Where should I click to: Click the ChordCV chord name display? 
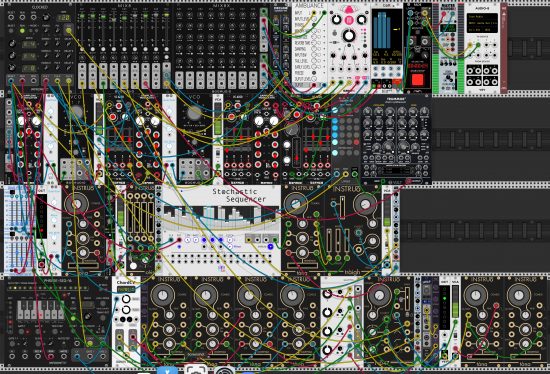[x=126, y=289]
